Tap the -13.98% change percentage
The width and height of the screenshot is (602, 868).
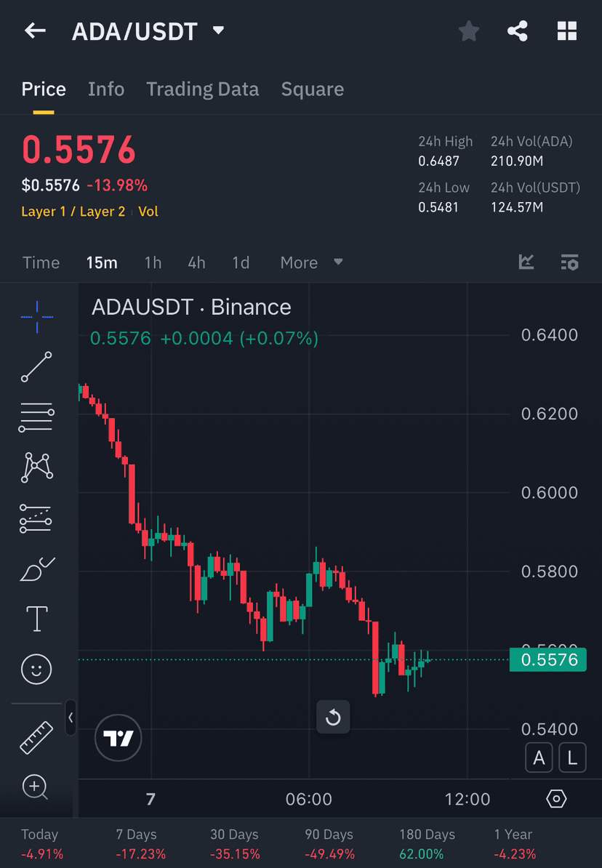tap(117, 185)
